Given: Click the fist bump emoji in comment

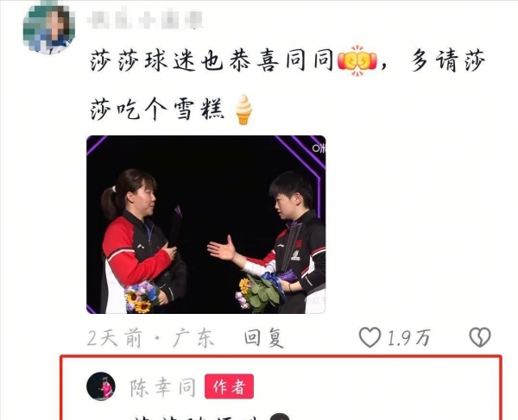Looking at the screenshot, I should click(x=357, y=61).
